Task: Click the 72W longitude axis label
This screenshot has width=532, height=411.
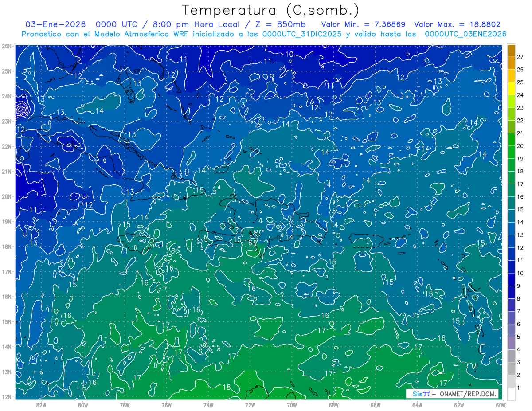Action: pos(250,404)
